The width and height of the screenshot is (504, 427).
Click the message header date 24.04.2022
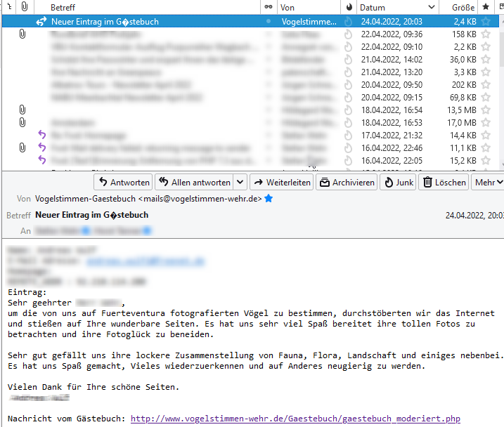pyautogui.click(x=474, y=216)
